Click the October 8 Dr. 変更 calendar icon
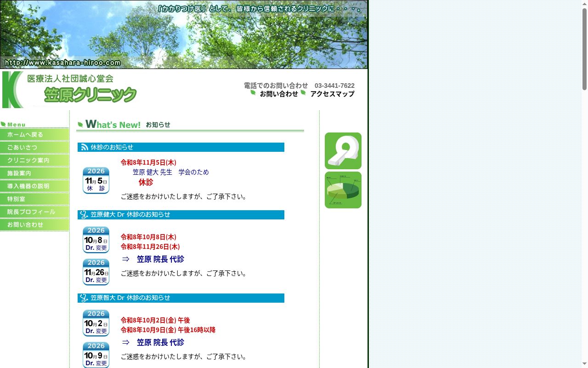Viewport: 588px width, 368px height. coord(96,240)
